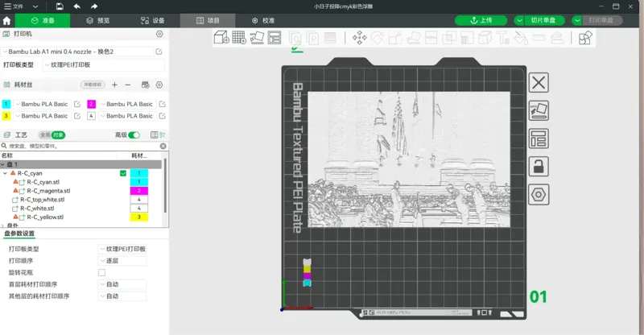Image resolution: width=644 pixels, height=335 pixels.
Task: Open the 打印顺序 dropdown
Action: (x=122, y=261)
